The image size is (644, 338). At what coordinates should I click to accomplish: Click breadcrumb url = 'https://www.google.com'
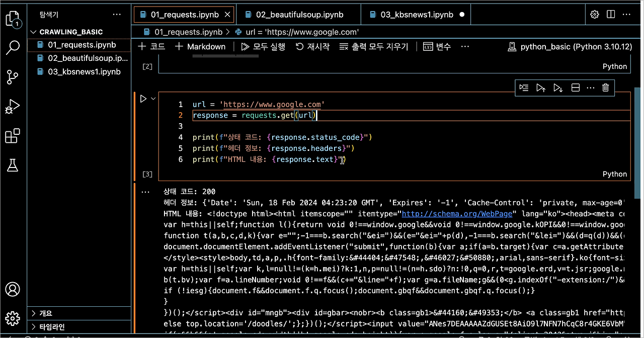point(296,32)
